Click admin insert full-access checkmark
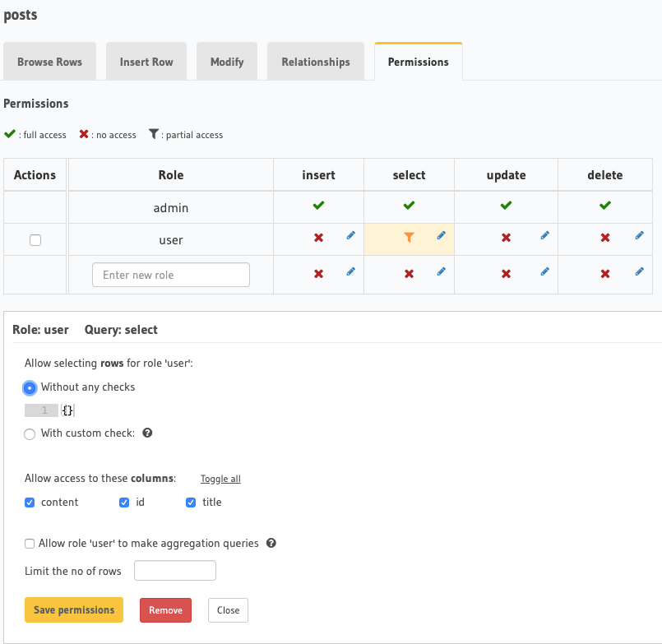The image size is (662, 644). 319,206
